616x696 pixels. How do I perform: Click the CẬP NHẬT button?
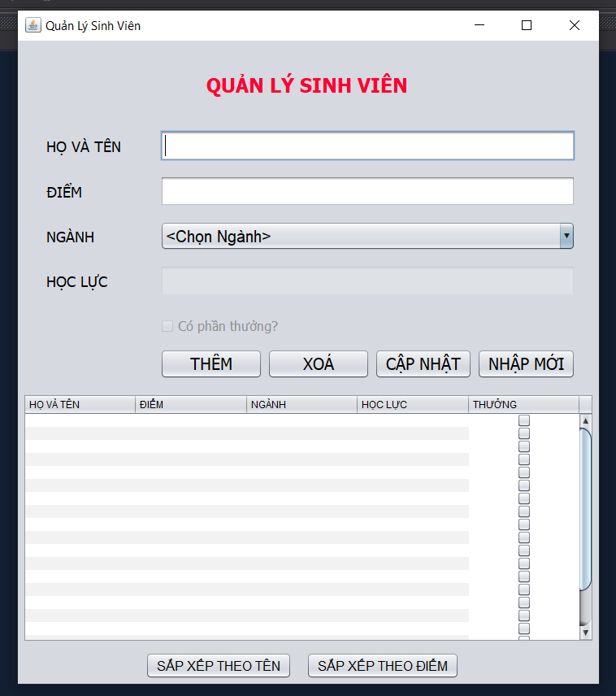click(x=423, y=363)
